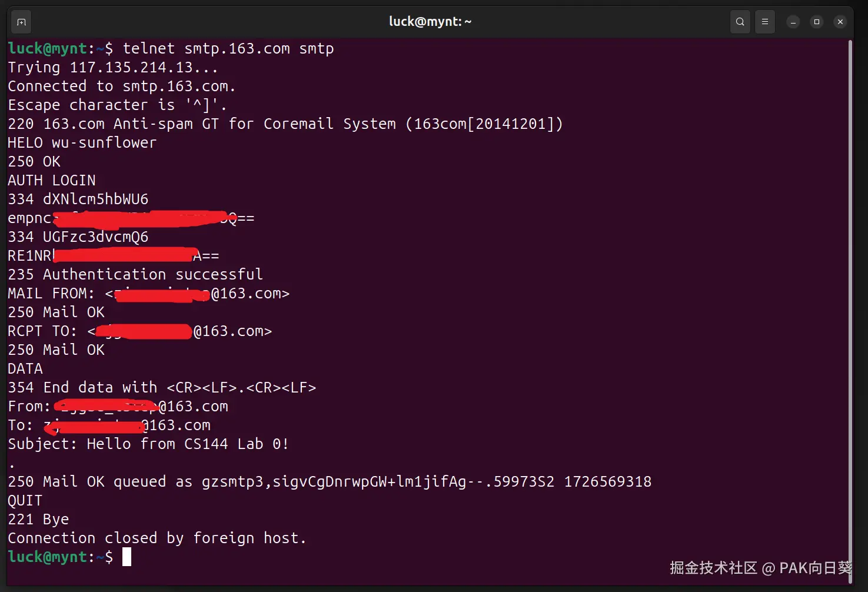The image size is (868, 592).
Task: Minimize the terminal window
Action: point(793,22)
